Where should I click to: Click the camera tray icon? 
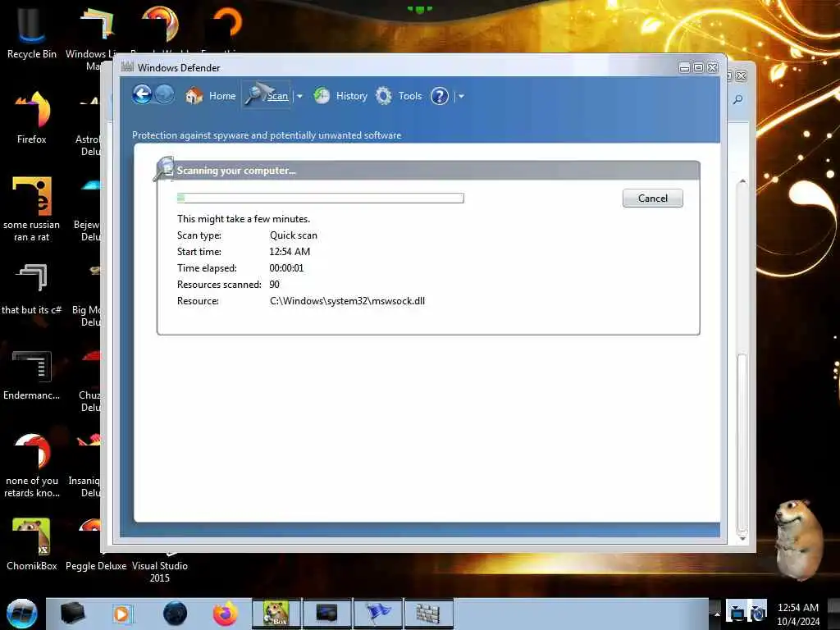coord(757,612)
